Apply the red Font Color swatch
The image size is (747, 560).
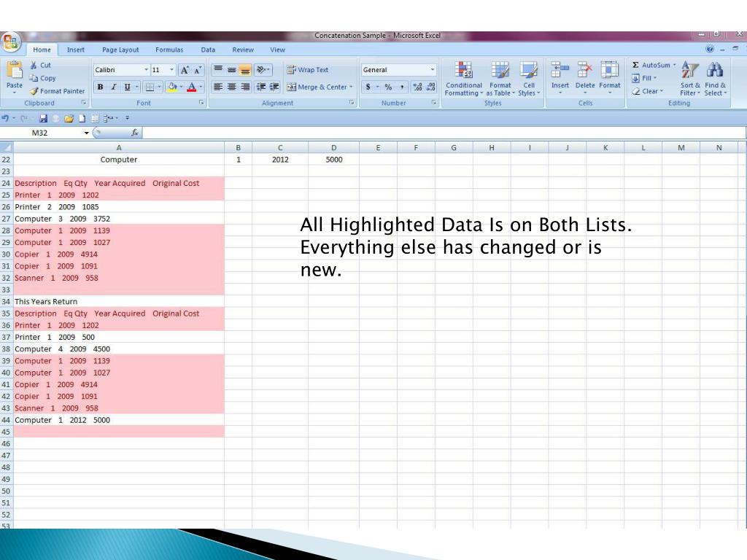coord(192,87)
